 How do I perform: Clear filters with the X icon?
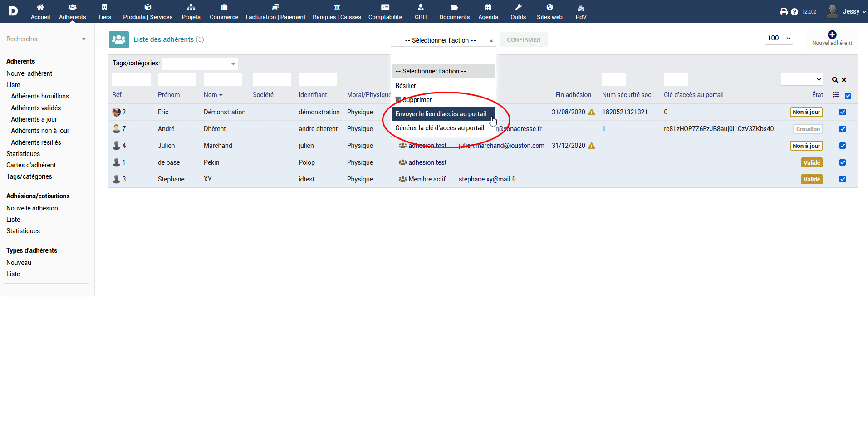coord(844,80)
